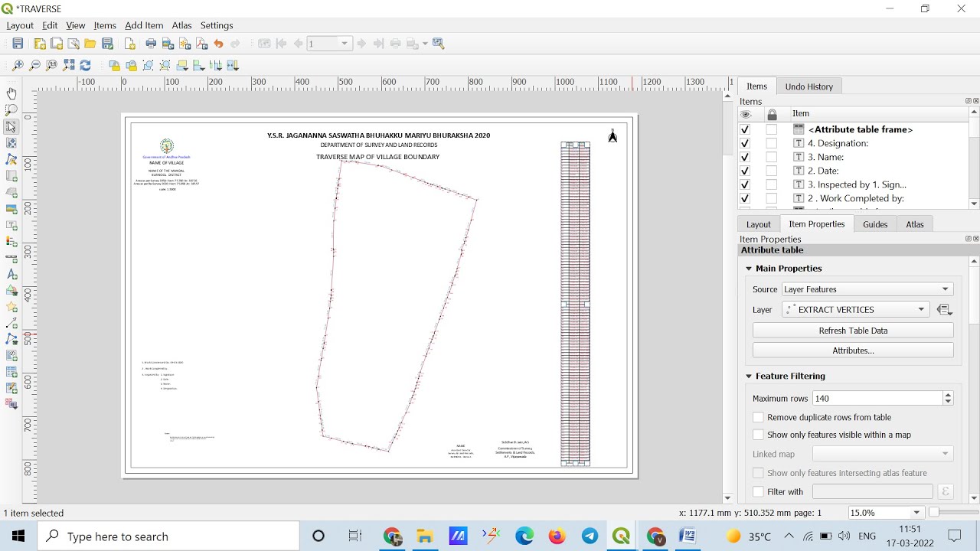
Task: Toggle visibility of 2. Date item
Action: [x=745, y=171]
